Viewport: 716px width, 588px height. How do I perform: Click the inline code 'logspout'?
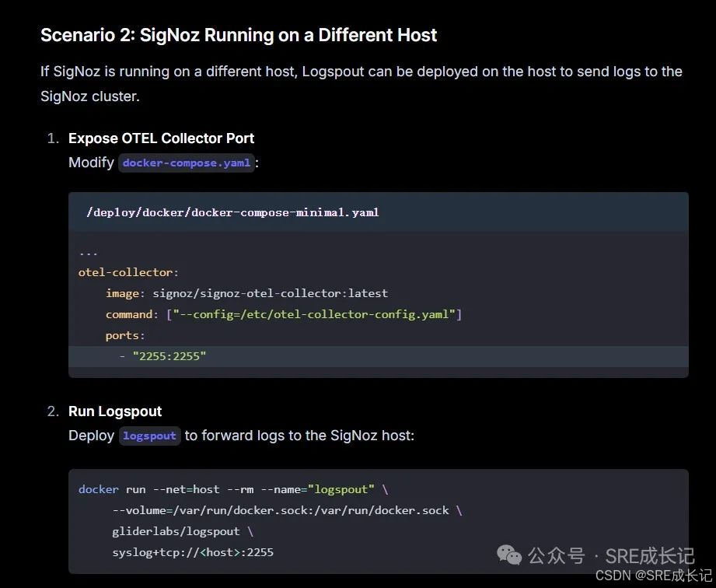(150, 436)
